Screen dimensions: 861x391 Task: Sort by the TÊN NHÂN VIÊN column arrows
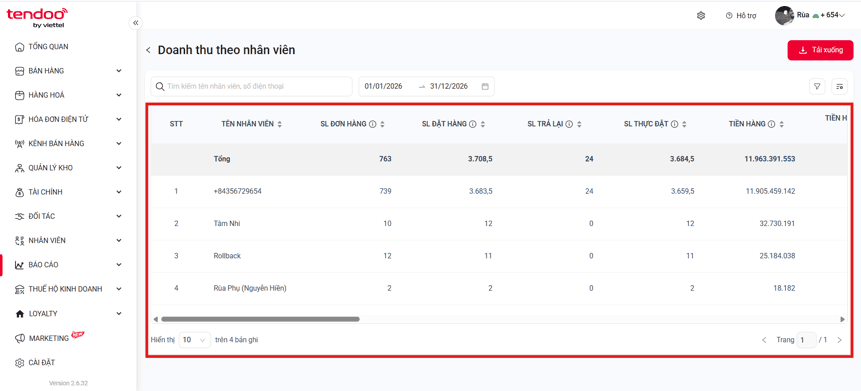click(x=279, y=124)
